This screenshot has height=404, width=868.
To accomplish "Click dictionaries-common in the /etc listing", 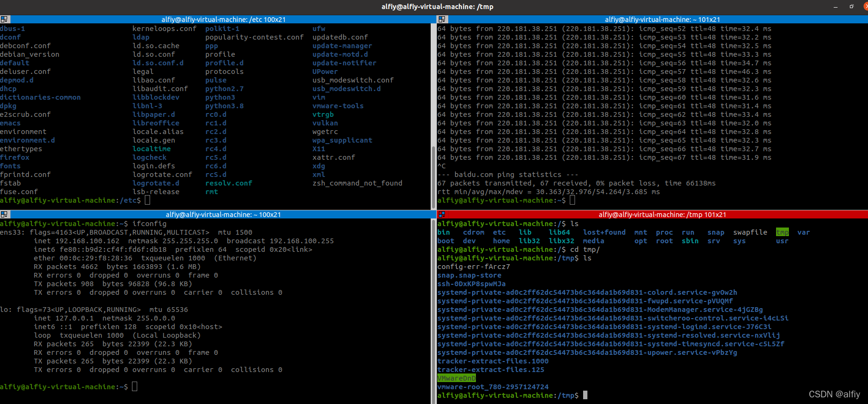I will click(40, 97).
